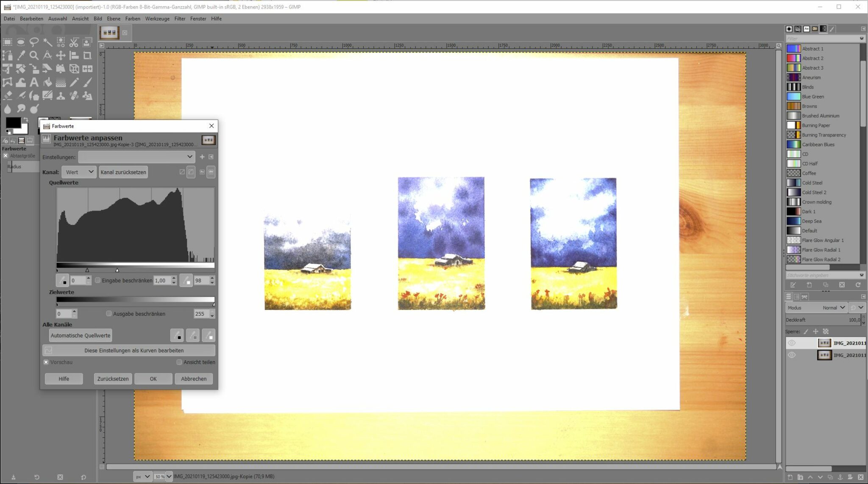Open the Stichworte eingeben tag dropdown
This screenshot has width=868, height=484.
[x=861, y=275]
